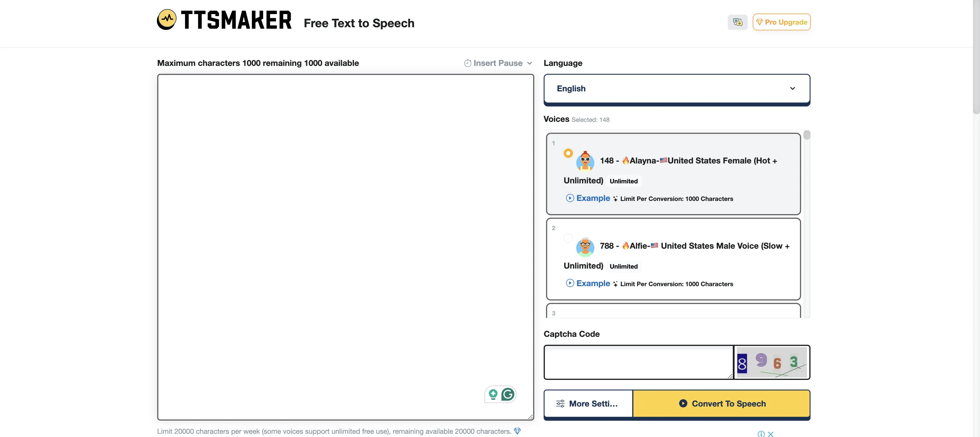Image resolution: width=980 pixels, height=437 pixels.
Task: Click the Captcha code input field
Action: tap(638, 361)
